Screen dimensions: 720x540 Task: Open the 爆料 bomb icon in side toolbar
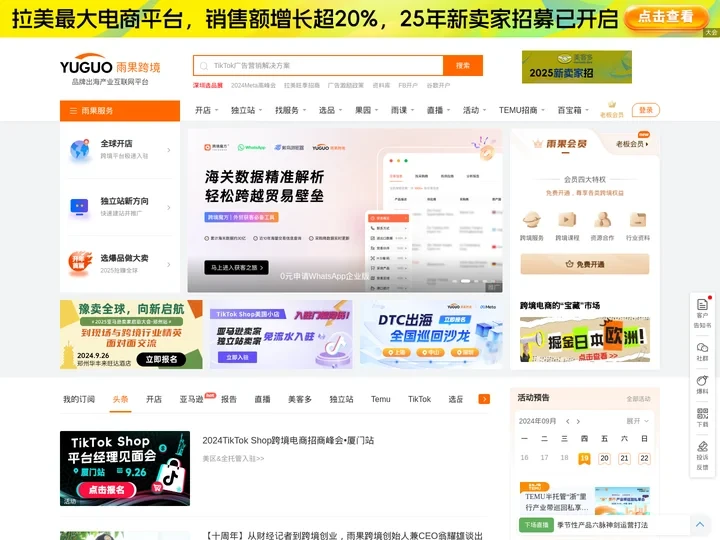702,380
